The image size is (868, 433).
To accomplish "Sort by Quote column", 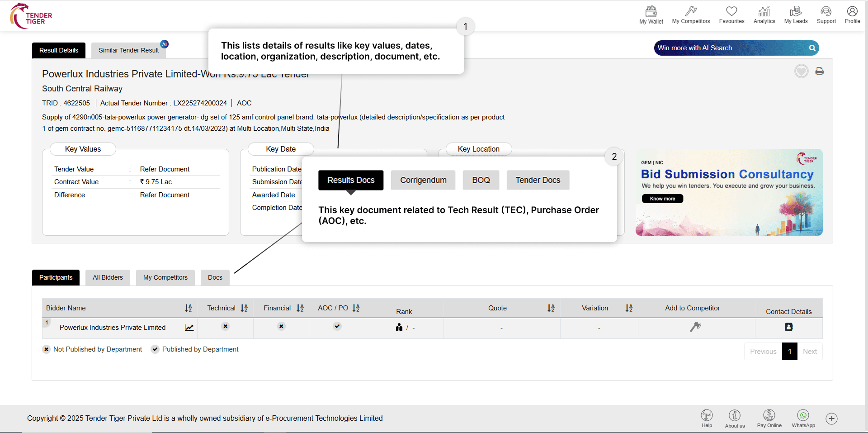I will (x=551, y=308).
